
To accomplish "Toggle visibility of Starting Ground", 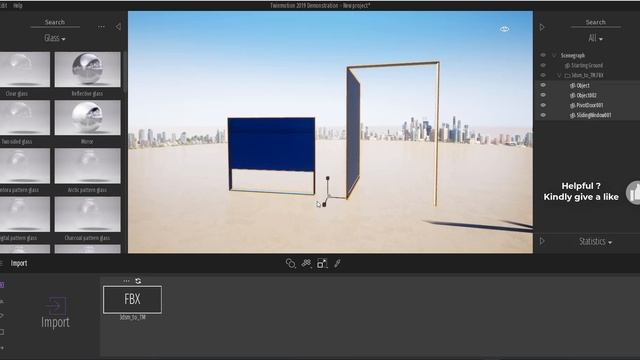I will point(543,65).
